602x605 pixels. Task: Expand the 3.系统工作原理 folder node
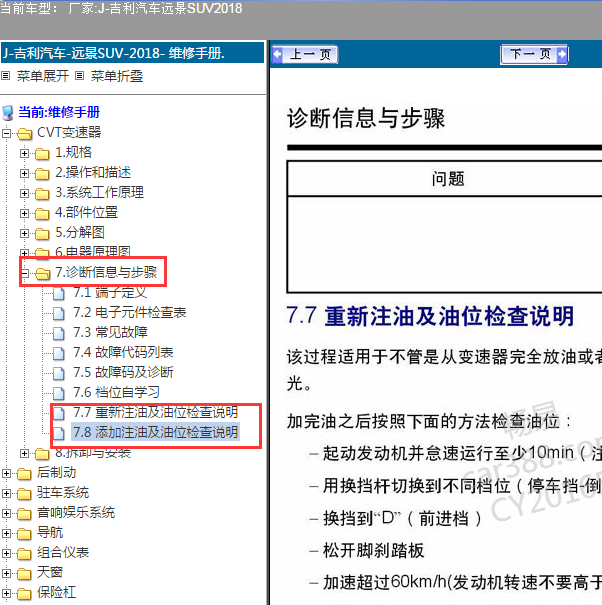click(x=24, y=194)
